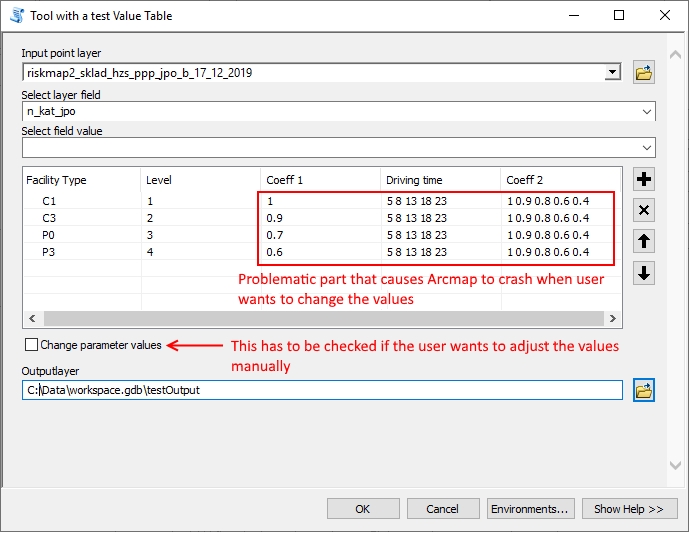Click the Cancel button

click(x=443, y=509)
